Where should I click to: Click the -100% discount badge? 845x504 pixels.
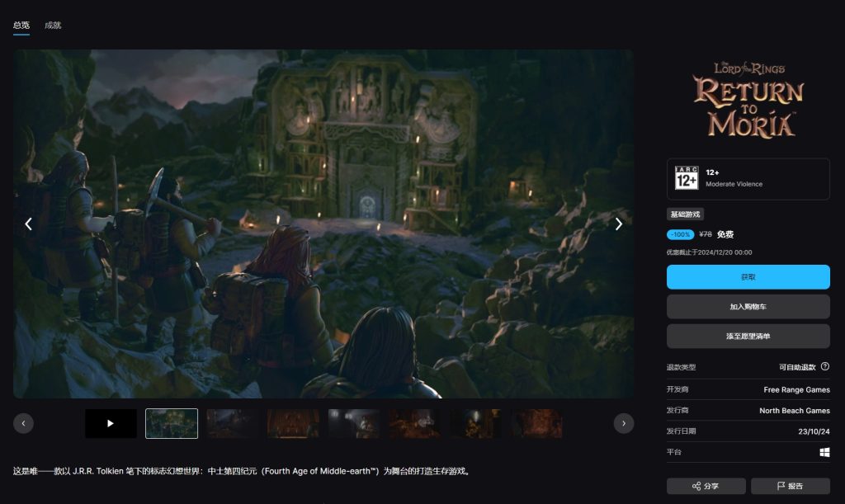click(x=680, y=234)
